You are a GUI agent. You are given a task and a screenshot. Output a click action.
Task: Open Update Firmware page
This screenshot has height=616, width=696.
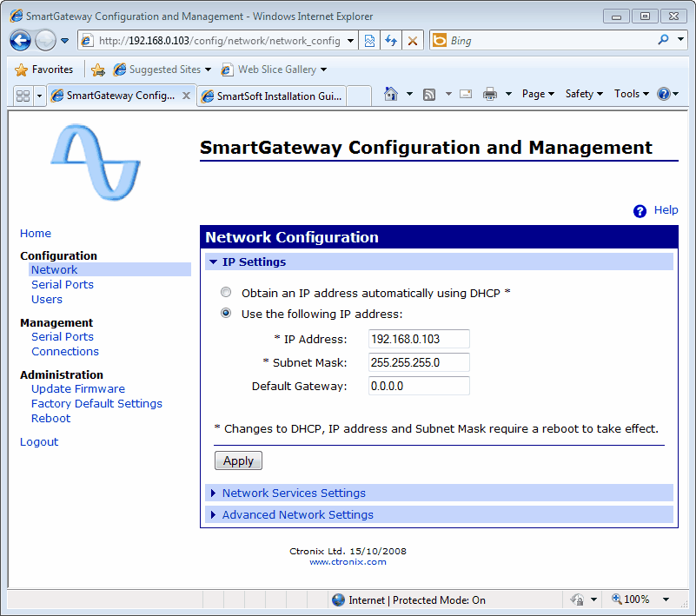click(78, 388)
